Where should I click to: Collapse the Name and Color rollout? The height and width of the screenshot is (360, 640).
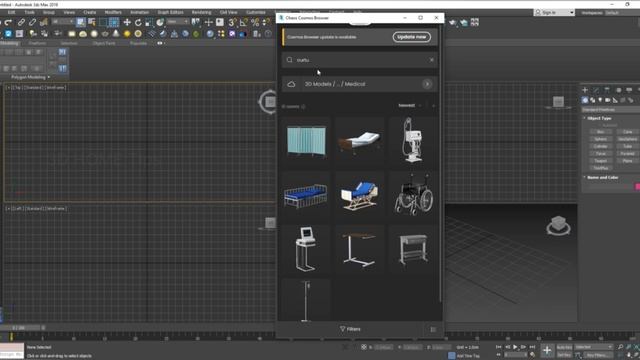[602, 178]
